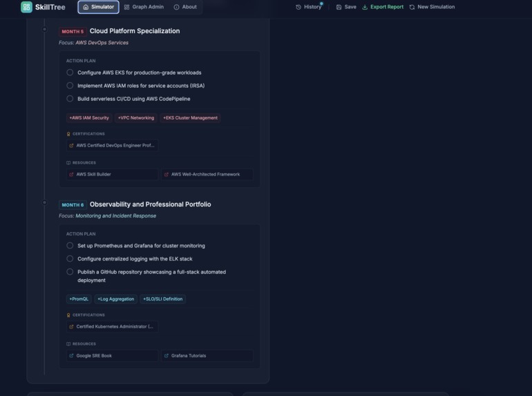The height and width of the screenshot is (396, 532).
Task: Click Observability and Professional Portfolio heading
Action: 151,205
